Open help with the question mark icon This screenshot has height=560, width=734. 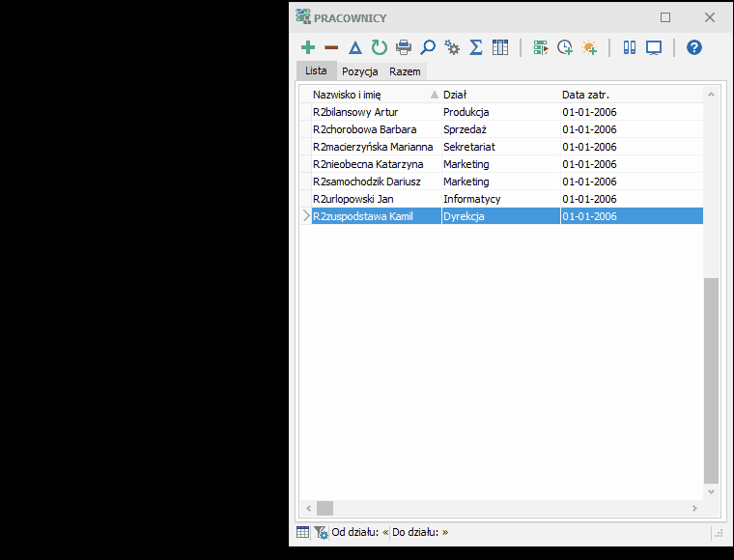point(694,47)
